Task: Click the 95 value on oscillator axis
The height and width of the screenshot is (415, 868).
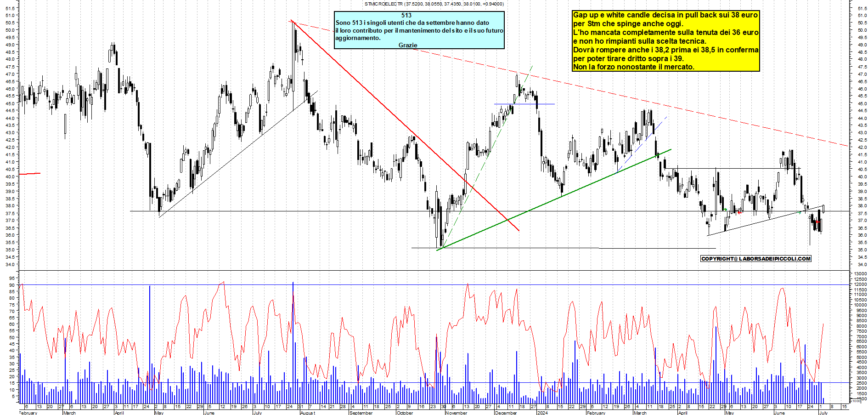Action: (12, 278)
